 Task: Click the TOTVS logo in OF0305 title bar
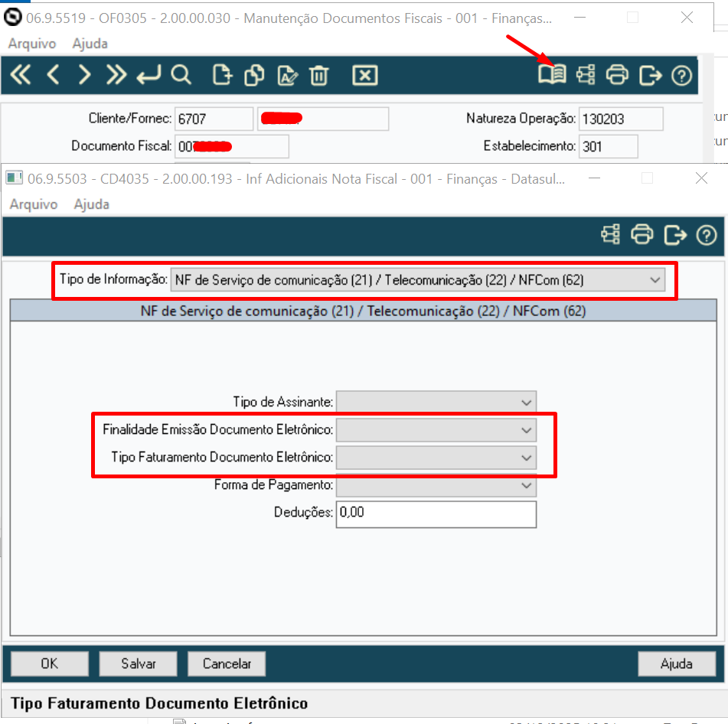coord(12,17)
